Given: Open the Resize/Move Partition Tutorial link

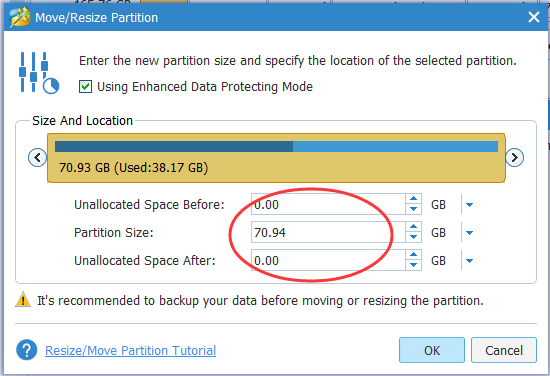Looking at the screenshot, I should pos(130,350).
